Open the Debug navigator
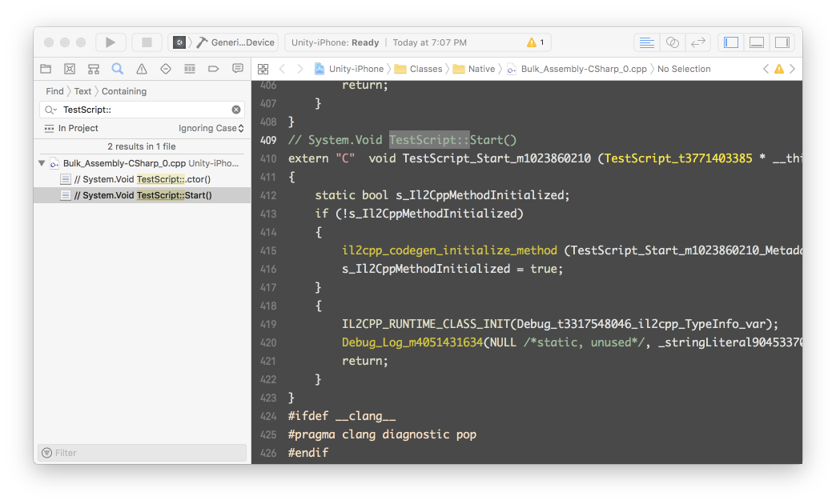 (x=190, y=69)
